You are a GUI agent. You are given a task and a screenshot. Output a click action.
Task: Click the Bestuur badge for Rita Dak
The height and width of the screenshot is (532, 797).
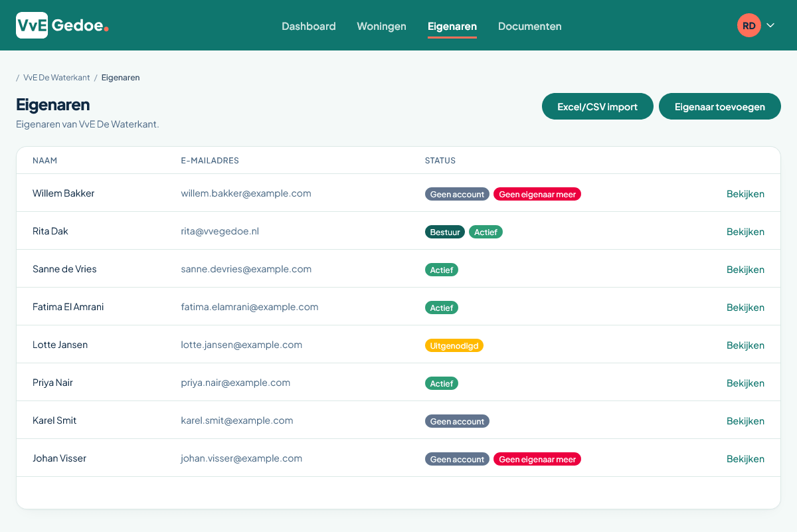pos(445,232)
